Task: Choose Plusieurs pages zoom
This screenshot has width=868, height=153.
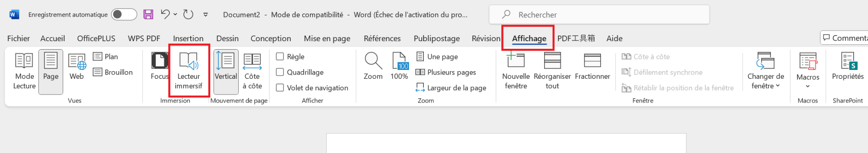Action: tap(446, 72)
